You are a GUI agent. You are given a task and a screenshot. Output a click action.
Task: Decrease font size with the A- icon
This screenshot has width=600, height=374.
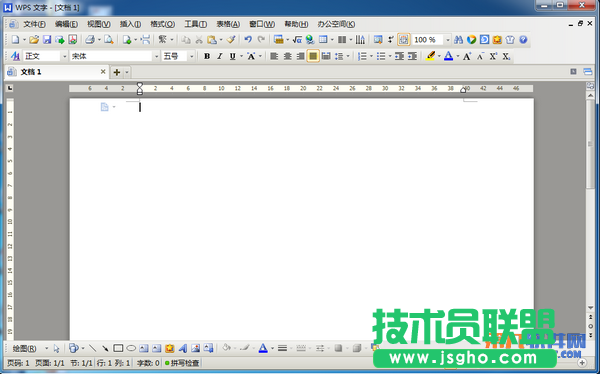(480, 56)
